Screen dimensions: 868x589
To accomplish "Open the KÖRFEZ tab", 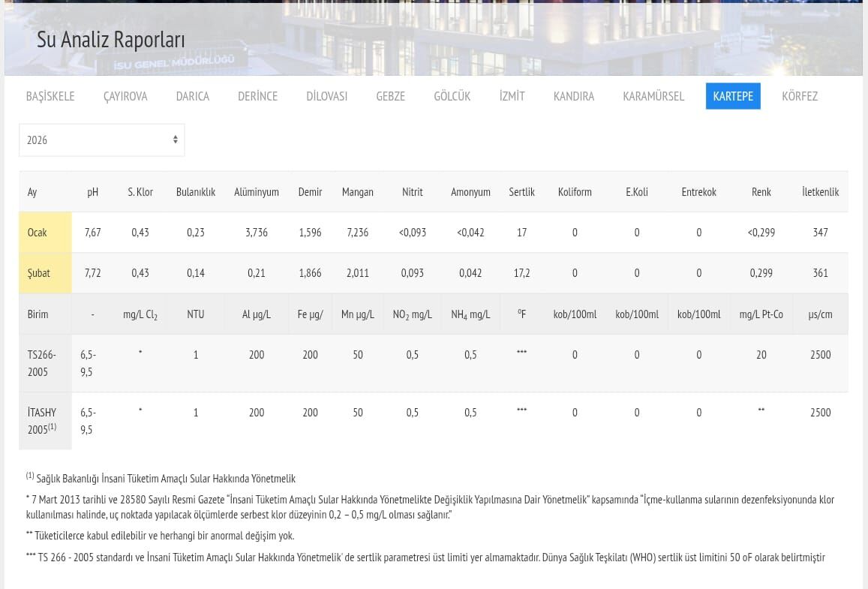I will coord(800,96).
